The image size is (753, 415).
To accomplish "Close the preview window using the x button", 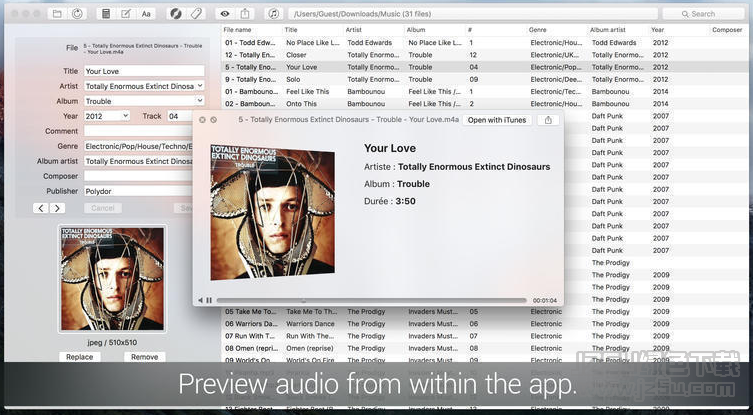I will 202,120.
